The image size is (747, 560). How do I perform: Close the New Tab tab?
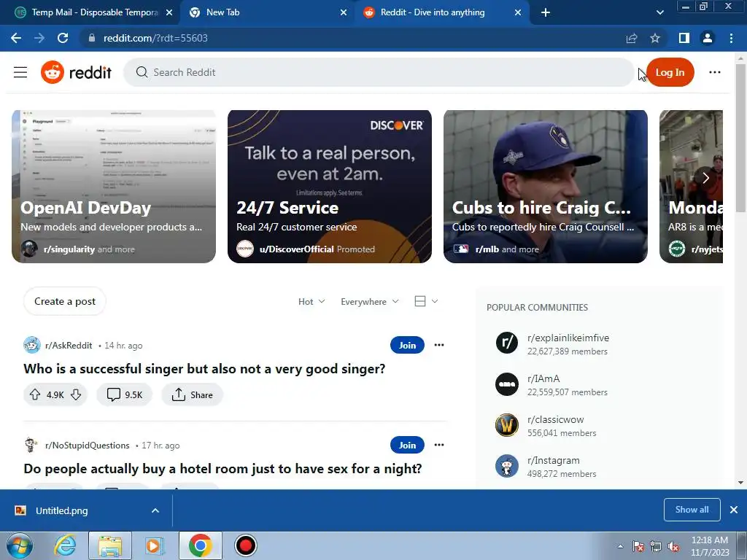click(x=344, y=13)
